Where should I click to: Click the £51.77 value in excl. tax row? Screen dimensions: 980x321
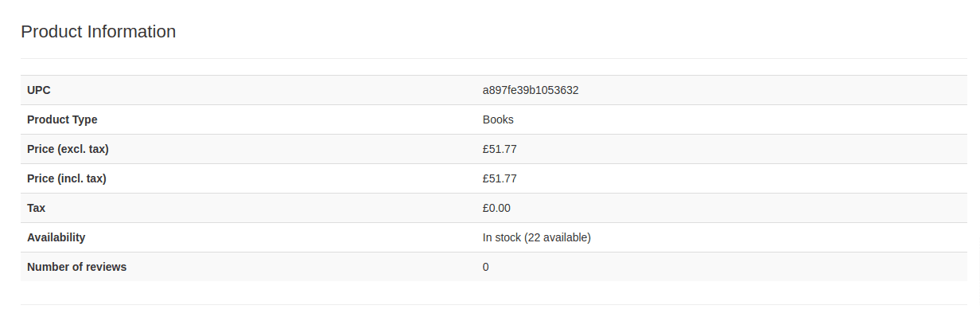500,149
